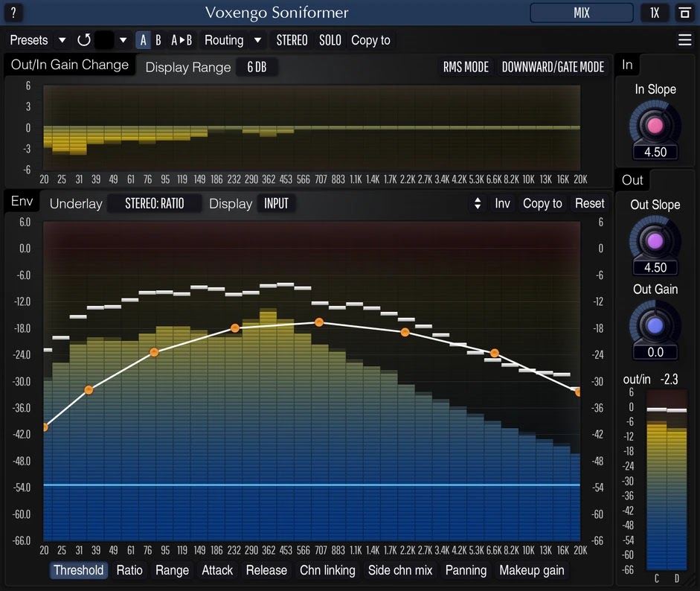Click the envelope control point near 39 Hz
700x591 pixels.
(x=89, y=390)
